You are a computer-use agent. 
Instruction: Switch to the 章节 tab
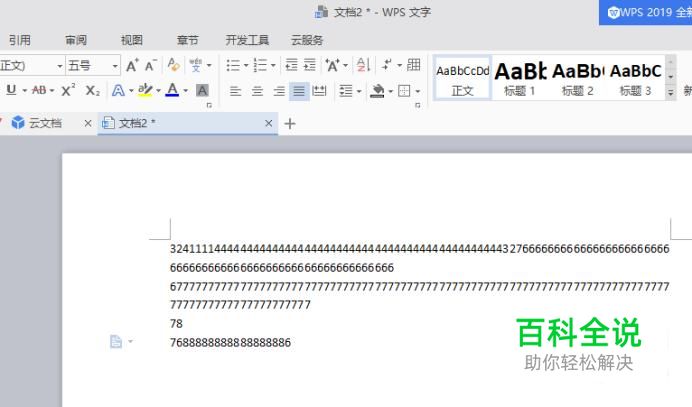point(188,40)
